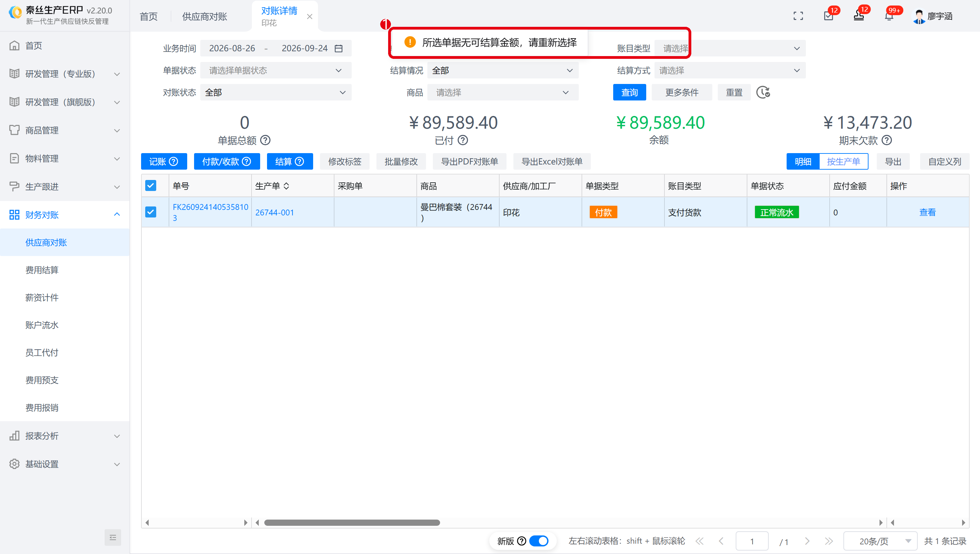
Task: Click the sidebar collapse icon at bottom
Action: (113, 537)
